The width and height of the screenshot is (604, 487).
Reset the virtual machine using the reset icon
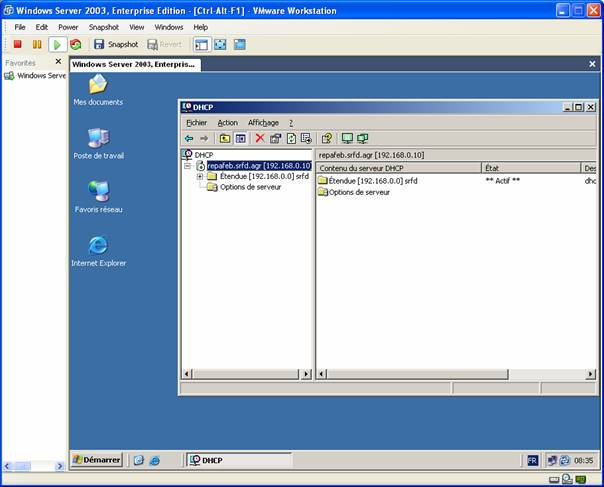pos(76,44)
